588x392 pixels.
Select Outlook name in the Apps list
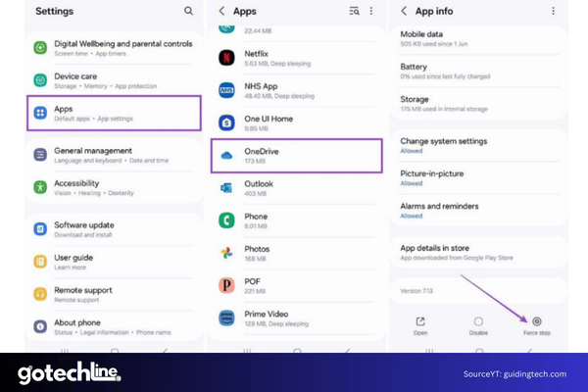coord(259,184)
